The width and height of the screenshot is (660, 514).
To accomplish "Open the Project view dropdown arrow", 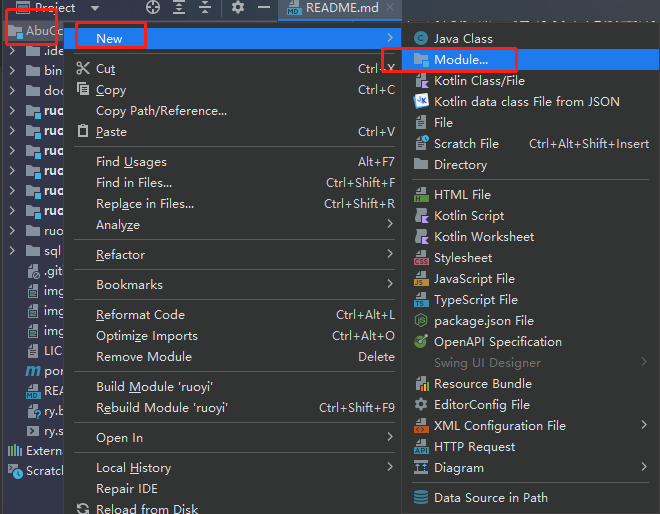I will click(x=95, y=8).
